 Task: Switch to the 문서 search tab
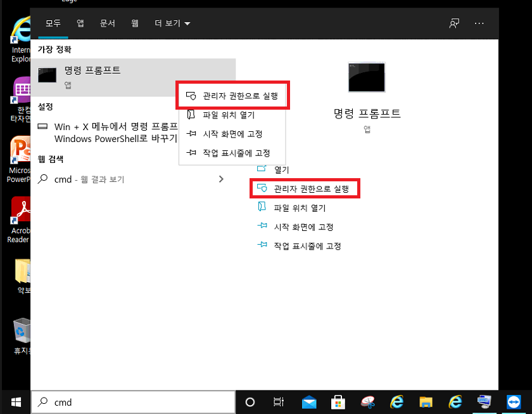108,23
